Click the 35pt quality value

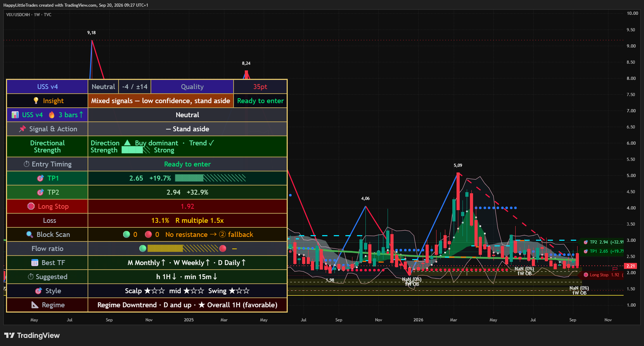point(260,87)
